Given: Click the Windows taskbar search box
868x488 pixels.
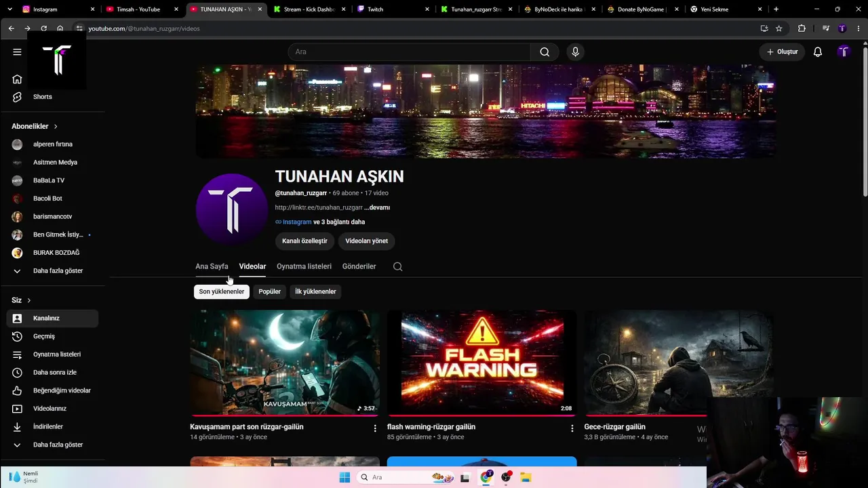Looking at the screenshot, I should [406, 477].
